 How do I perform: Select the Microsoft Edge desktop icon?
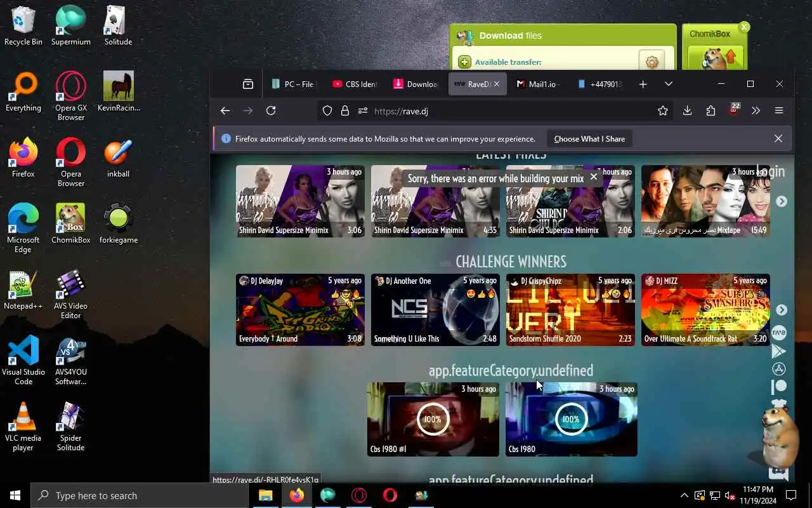coord(23,228)
